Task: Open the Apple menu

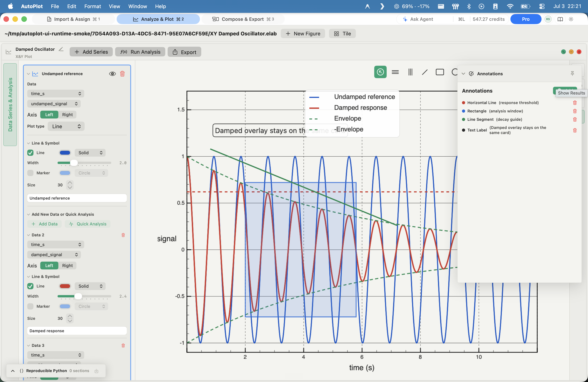Action: (10, 6)
